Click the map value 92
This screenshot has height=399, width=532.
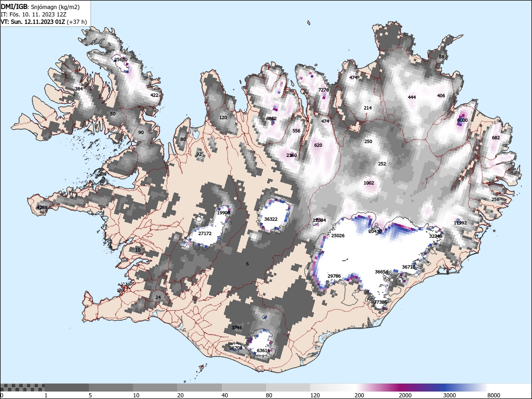(199, 154)
